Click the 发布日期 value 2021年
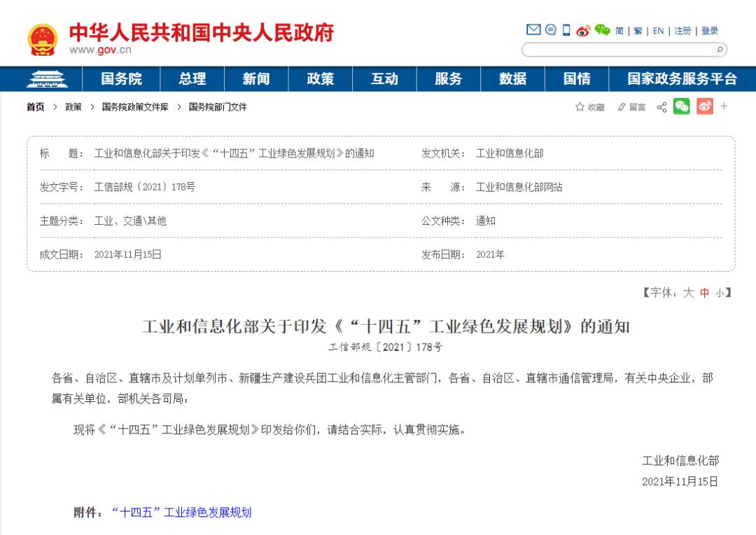The width and height of the screenshot is (756, 535). 490,255
